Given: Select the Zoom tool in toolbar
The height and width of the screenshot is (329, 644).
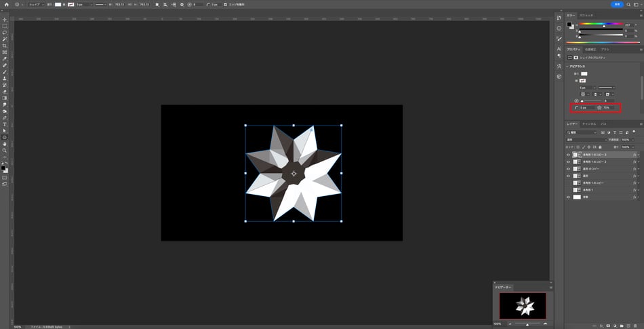Looking at the screenshot, I should pos(5,150).
